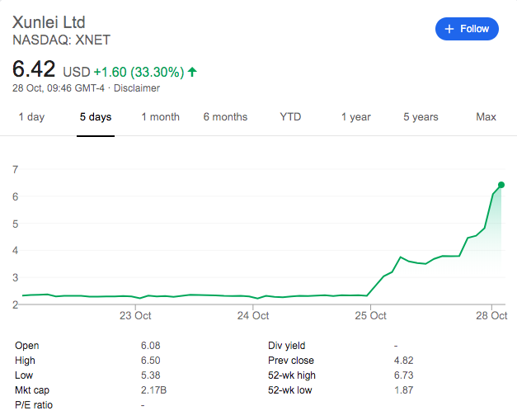
Task: Click the High value 6.50
Action: (x=150, y=361)
